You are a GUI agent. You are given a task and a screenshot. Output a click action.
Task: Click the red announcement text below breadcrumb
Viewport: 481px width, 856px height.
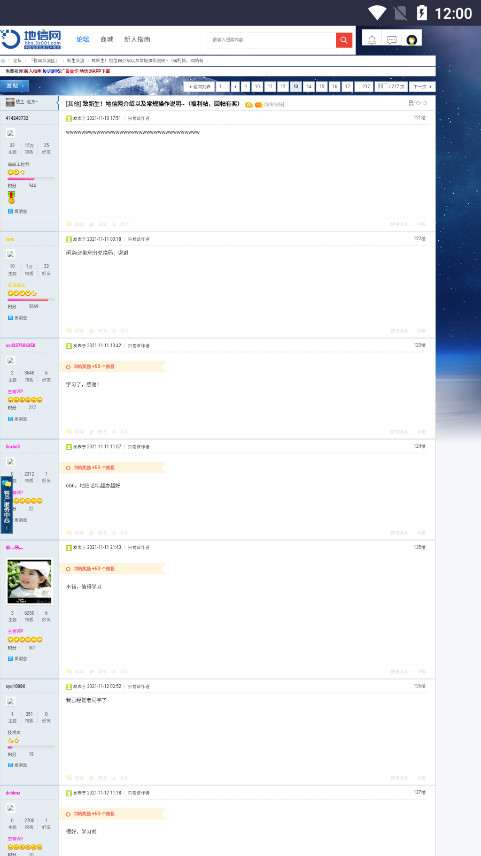pos(57,71)
